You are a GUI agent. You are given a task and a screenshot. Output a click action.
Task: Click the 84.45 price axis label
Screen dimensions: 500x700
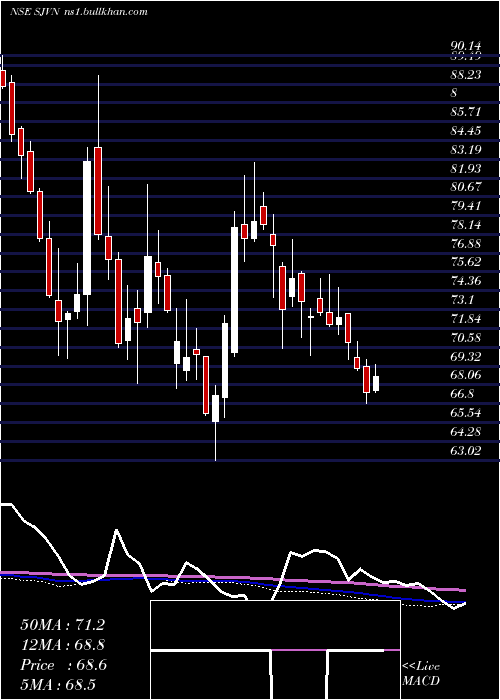pos(465,131)
